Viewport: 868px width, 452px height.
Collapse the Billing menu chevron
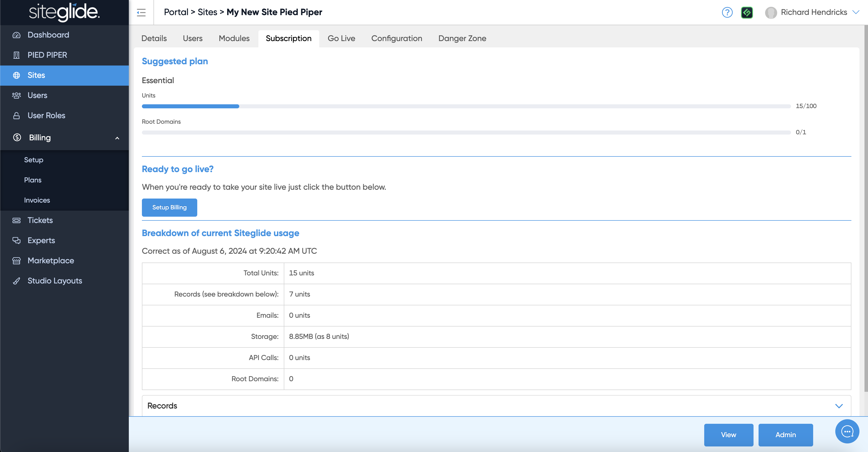(117, 138)
